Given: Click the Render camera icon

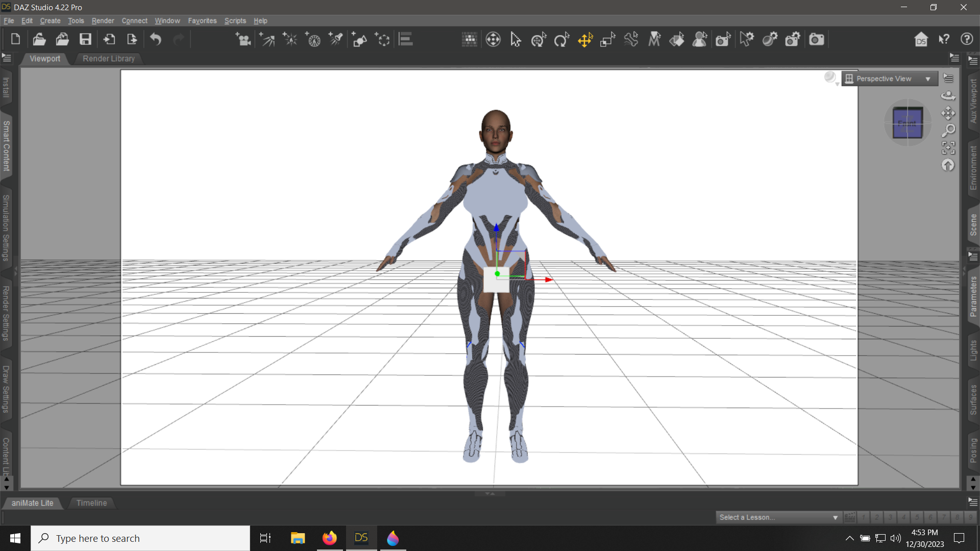Looking at the screenshot, I should tap(816, 39).
